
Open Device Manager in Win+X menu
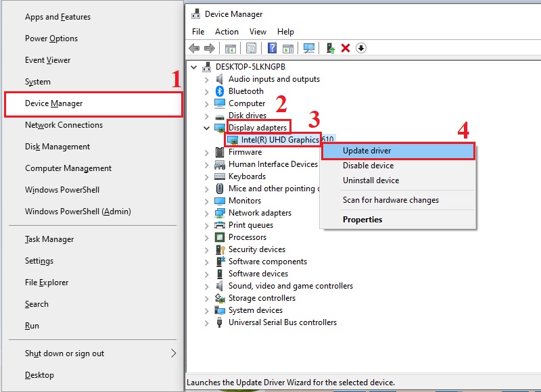point(93,103)
